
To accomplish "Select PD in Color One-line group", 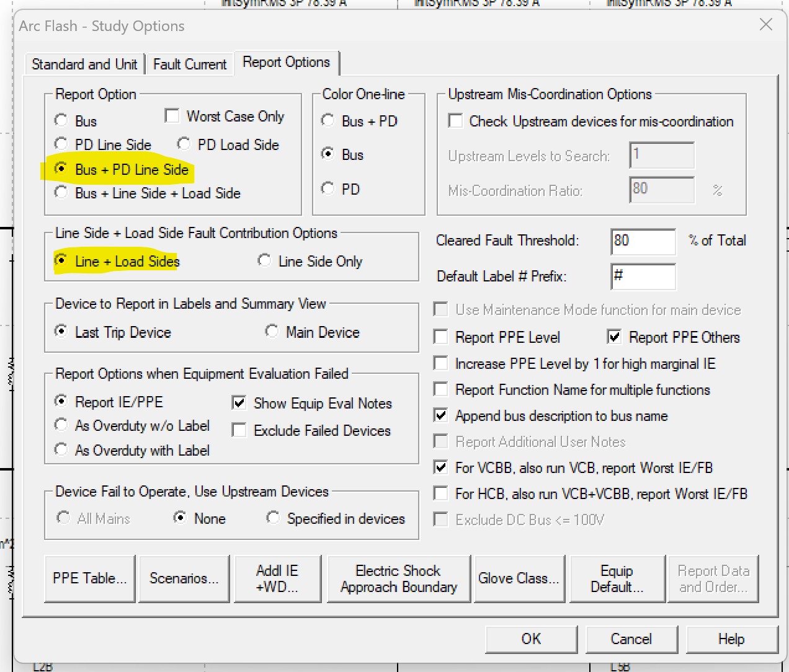I will [x=328, y=188].
